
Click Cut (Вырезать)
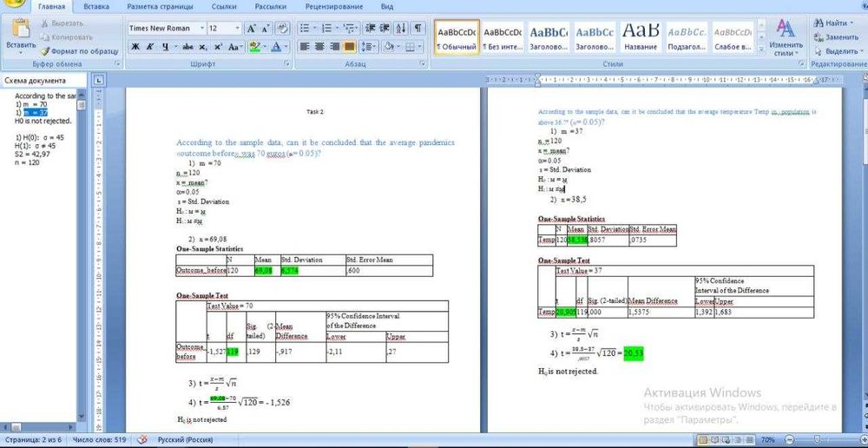click(x=62, y=23)
